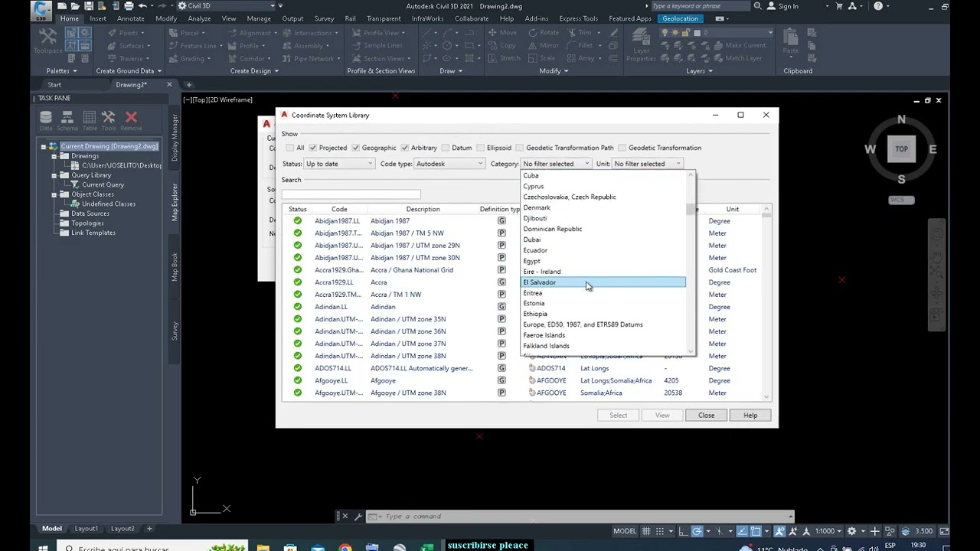
Task: Expand Create Ground Data panel
Action: click(x=129, y=71)
